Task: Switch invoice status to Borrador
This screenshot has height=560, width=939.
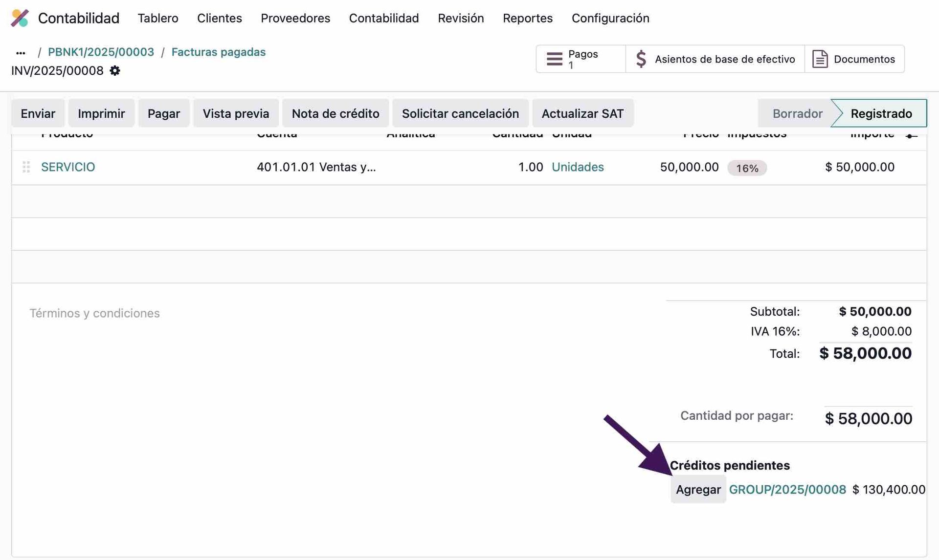Action: [x=798, y=113]
